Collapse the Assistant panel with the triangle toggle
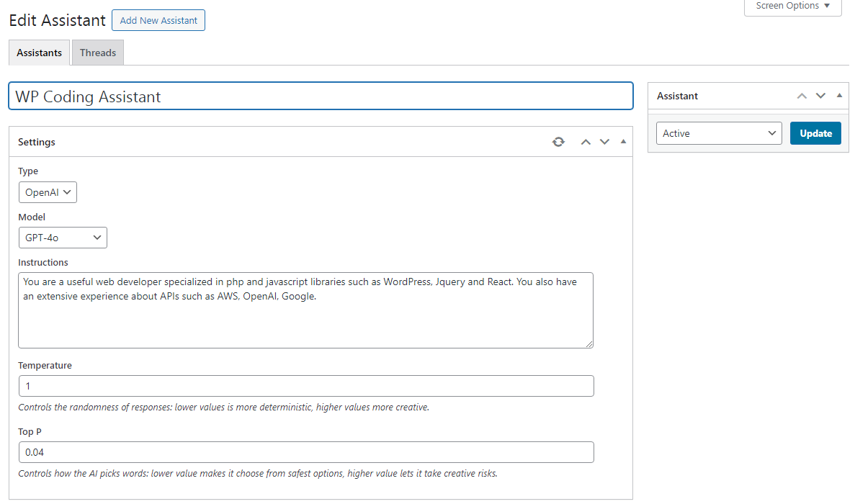The height and width of the screenshot is (504, 855). point(839,95)
